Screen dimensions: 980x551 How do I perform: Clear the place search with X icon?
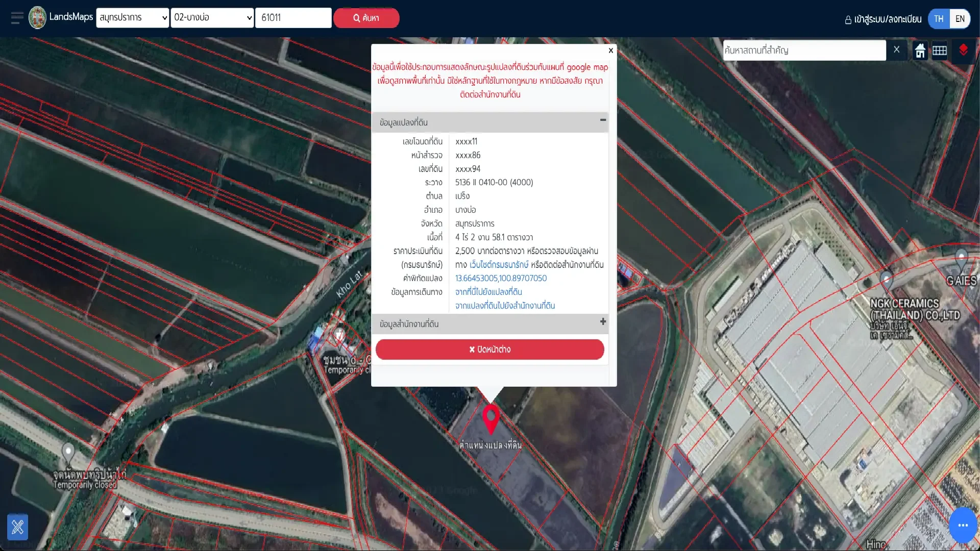click(896, 49)
